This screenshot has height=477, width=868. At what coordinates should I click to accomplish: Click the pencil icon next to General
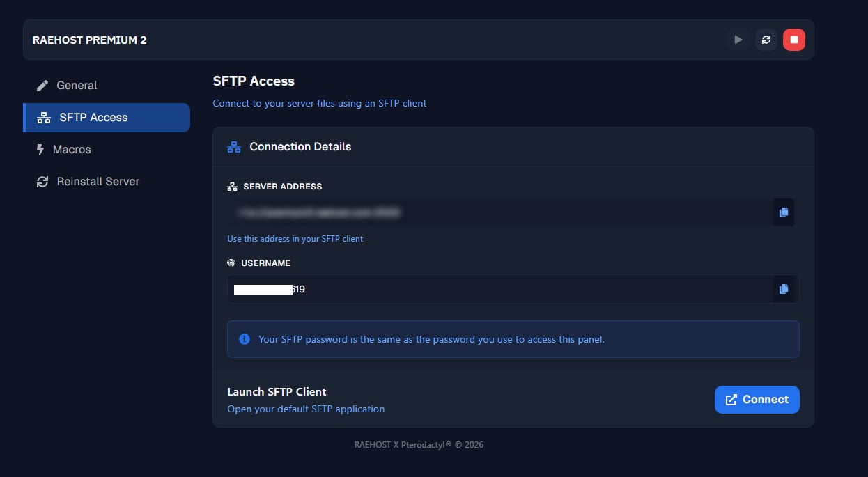pos(42,86)
